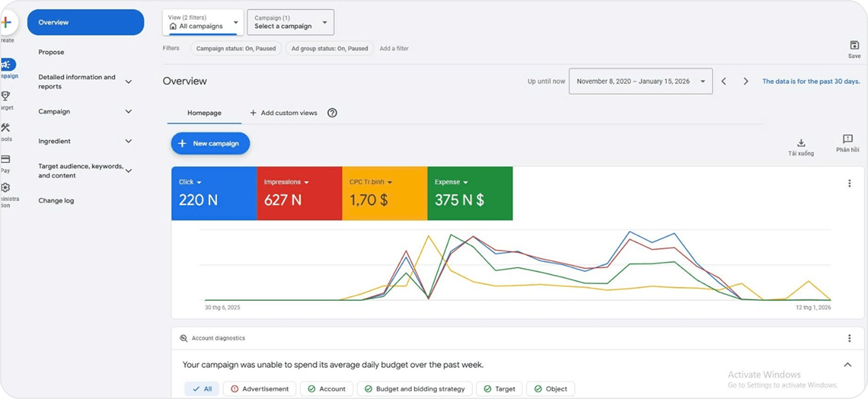Switch to the Homepage tab
Image resolution: width=868 pixels, height=399 pixels.
point(204,113)
